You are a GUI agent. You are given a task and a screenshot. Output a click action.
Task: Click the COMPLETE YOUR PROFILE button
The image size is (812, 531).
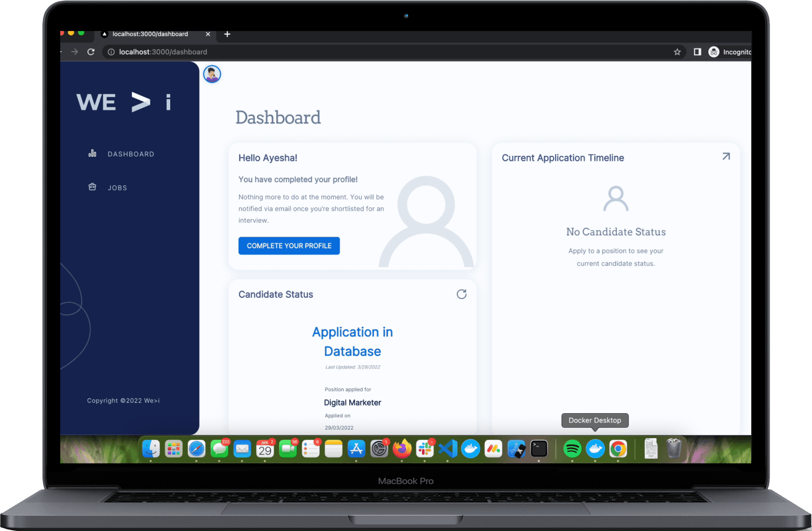coord(289,245)
